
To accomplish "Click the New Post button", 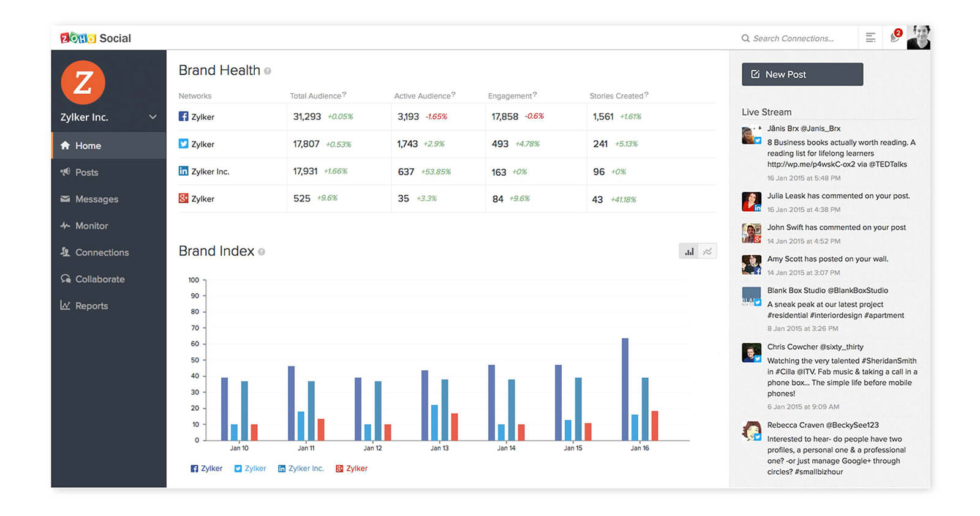I will tap(802, 74).
